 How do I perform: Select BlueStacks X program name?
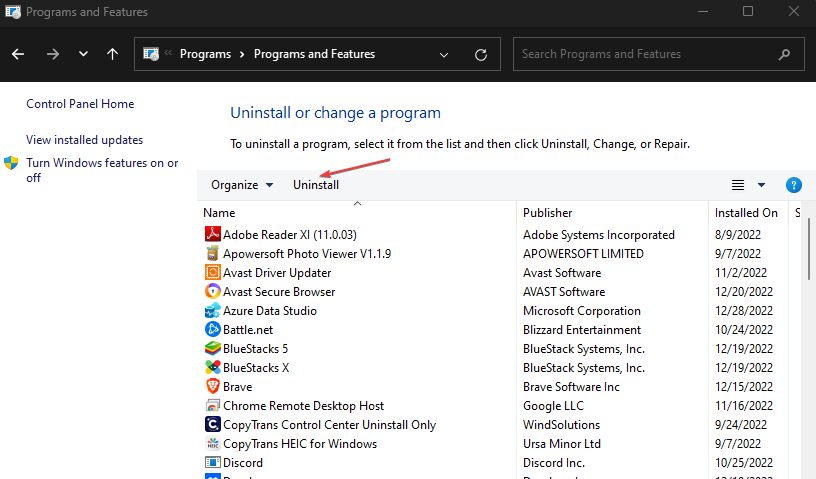(256, 368)
